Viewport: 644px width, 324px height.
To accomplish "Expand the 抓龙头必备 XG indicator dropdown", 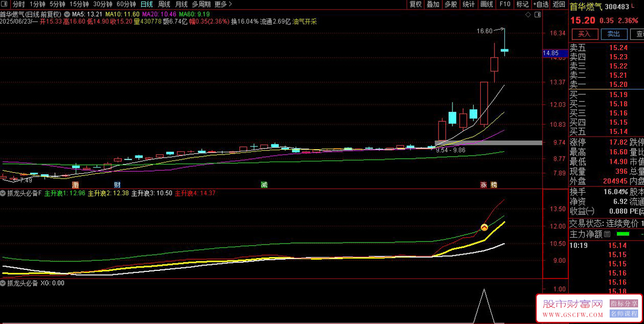I will (4, 283).
